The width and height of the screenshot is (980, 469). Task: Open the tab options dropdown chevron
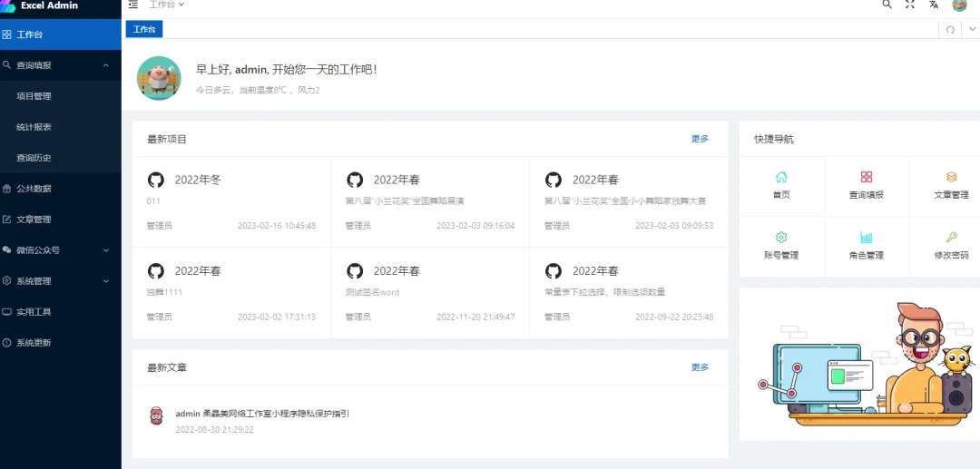pos(972,29)
